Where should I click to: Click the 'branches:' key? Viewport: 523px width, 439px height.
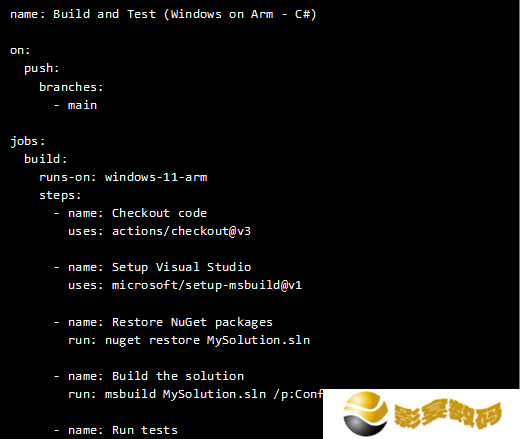(x=71, y=87)
